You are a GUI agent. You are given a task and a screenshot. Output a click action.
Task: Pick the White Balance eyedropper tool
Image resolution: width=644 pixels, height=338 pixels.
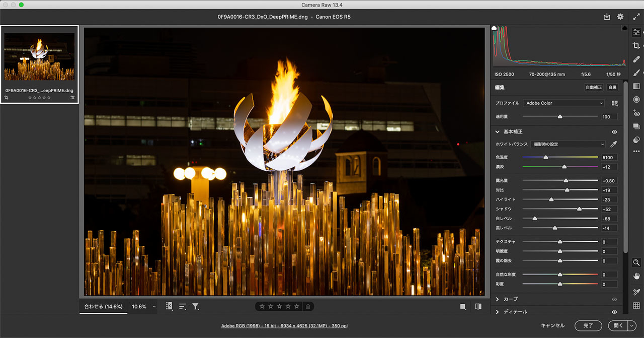(613, 144)
